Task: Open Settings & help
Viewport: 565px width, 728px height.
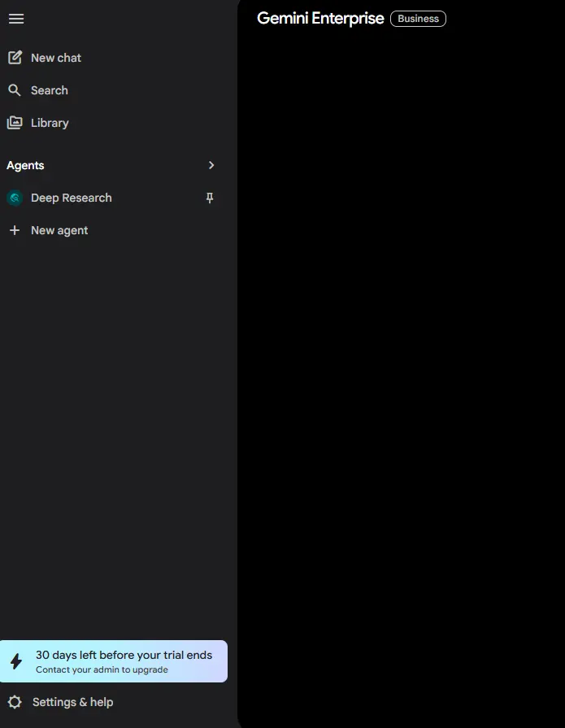Action: (x=73, y=702)
